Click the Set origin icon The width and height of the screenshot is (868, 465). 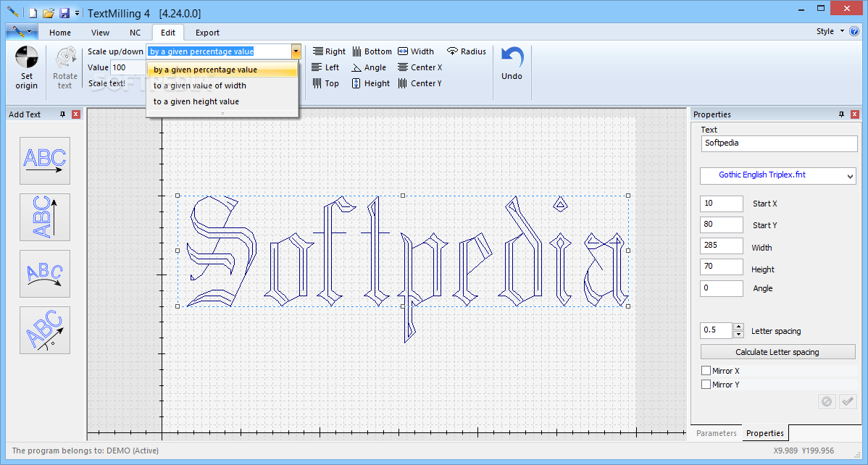pos(27,57)
